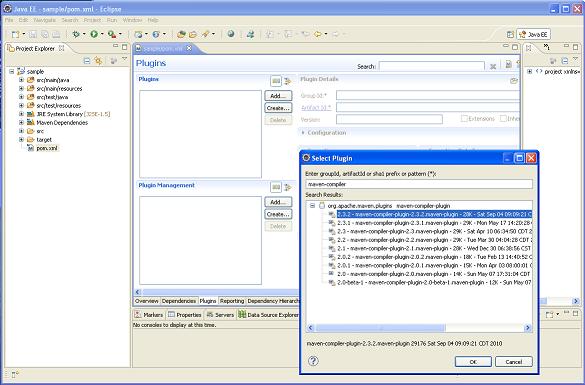Click the web browser globe icon

coord(231,34)
